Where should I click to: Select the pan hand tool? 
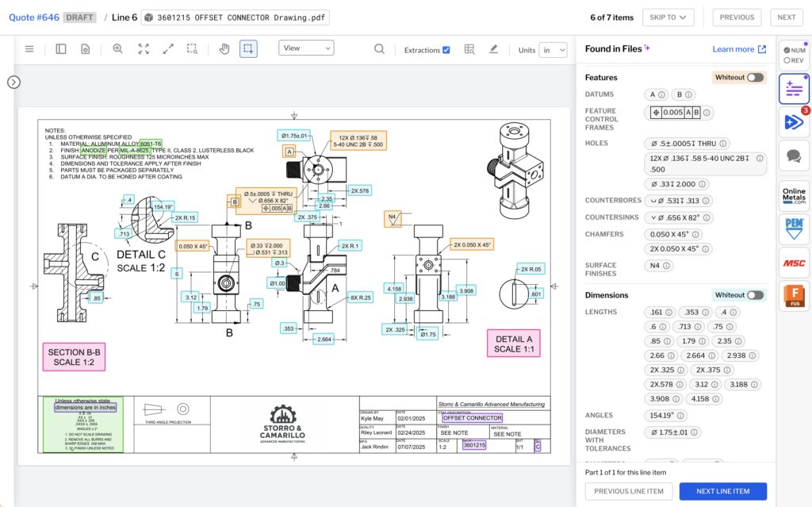(x=224, y=49)
